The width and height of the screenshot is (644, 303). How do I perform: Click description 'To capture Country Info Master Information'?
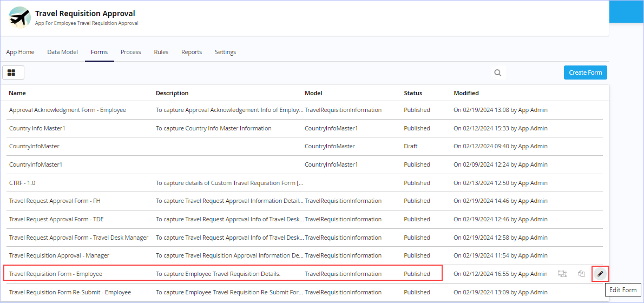(214, 128)
